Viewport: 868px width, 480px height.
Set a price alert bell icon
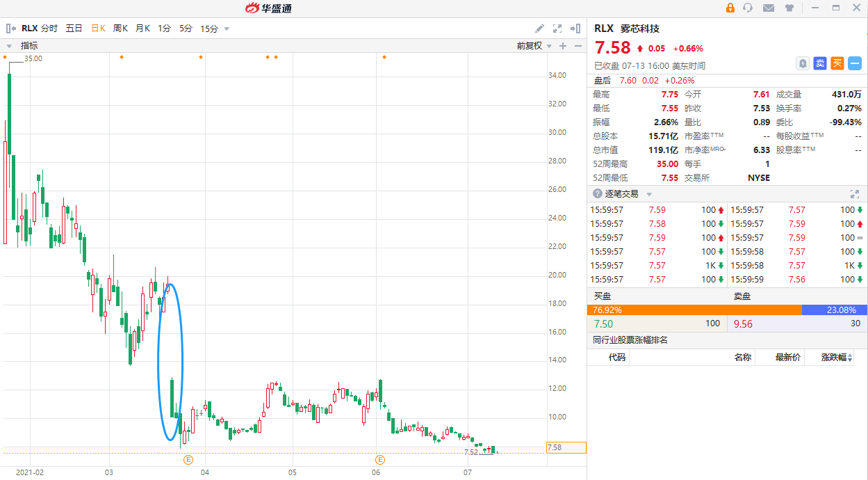pyautogui.click(x=803, y=63)
